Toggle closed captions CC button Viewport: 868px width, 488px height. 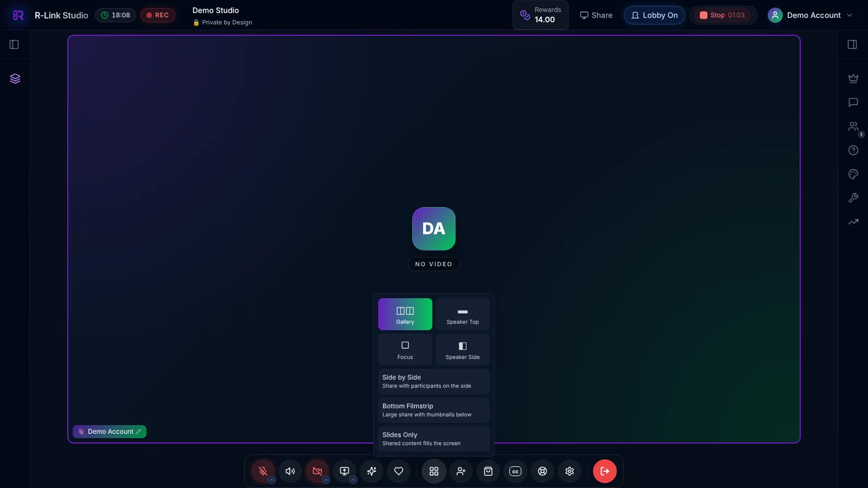click(x=515, y=471)
